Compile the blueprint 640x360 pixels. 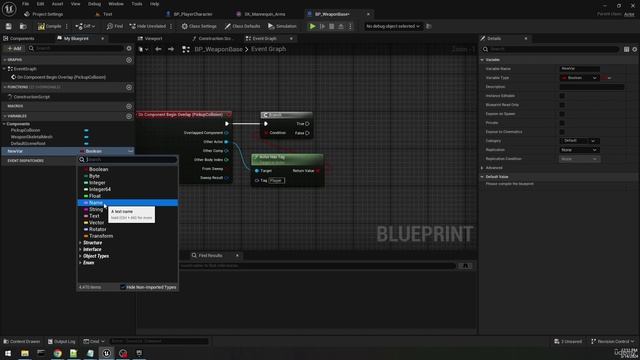(x=49, y=26)
